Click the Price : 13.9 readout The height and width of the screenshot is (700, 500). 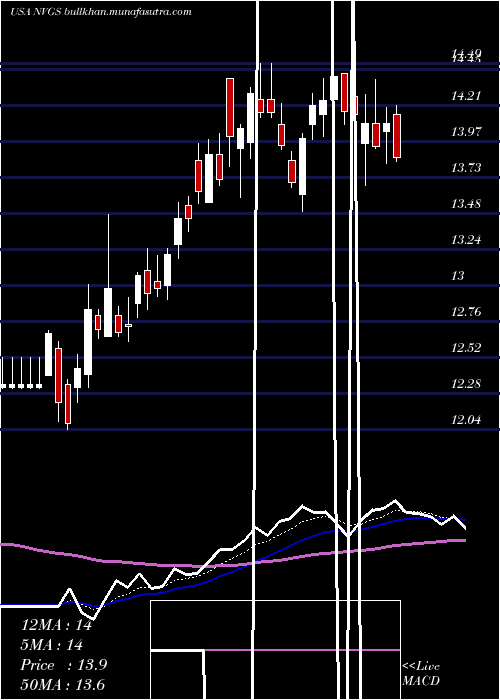[63, 665]
